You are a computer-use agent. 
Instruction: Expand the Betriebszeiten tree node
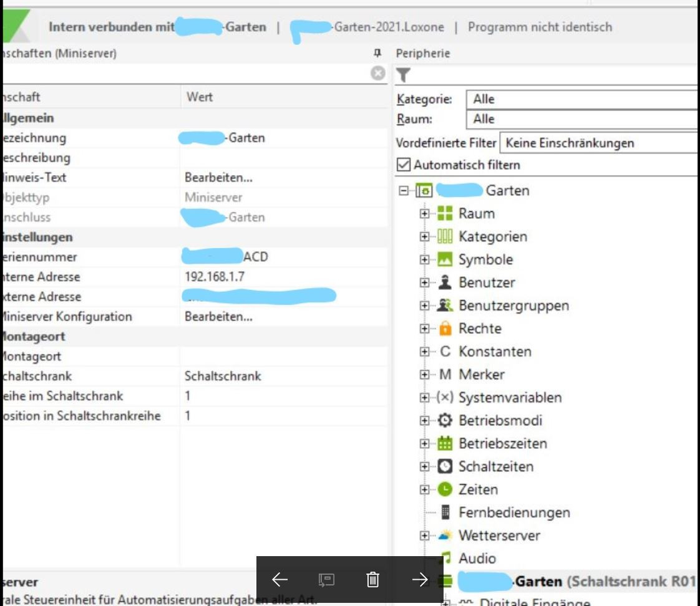point(424,443)
